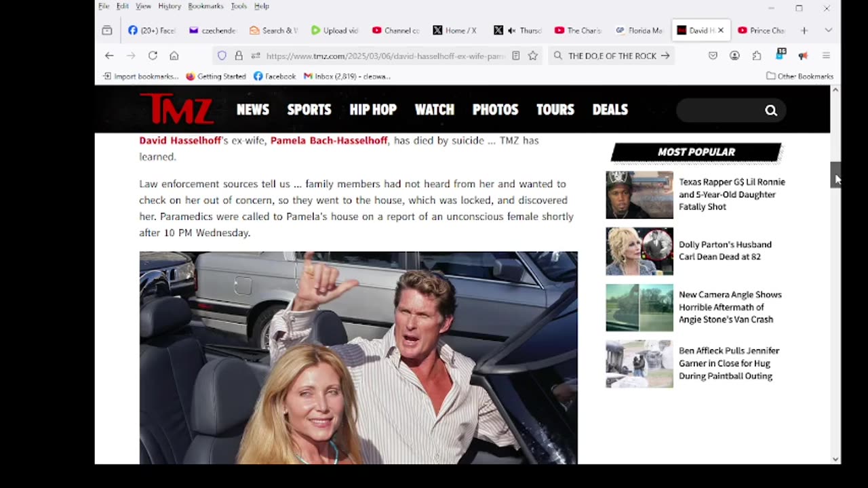Open TMZ TOURS section

click(555, 110)
